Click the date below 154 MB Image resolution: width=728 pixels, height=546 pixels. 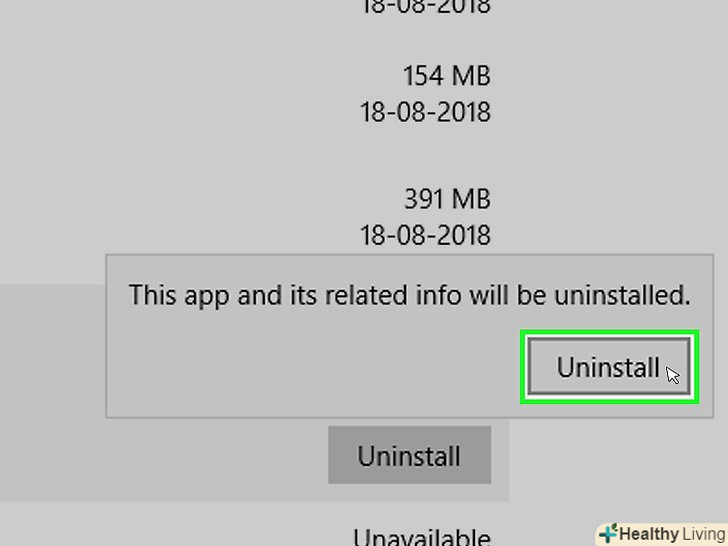pos(425,112)
